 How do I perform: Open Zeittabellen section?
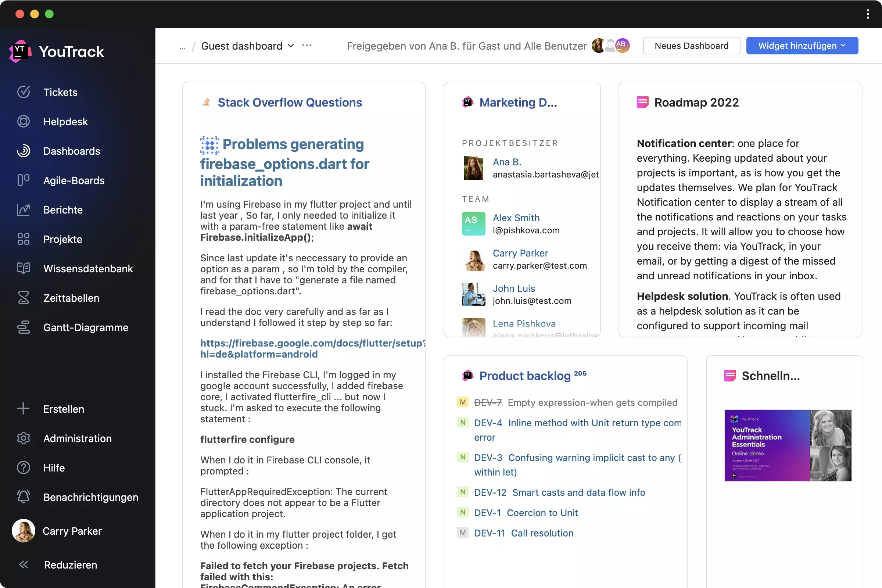pos(72,298)
